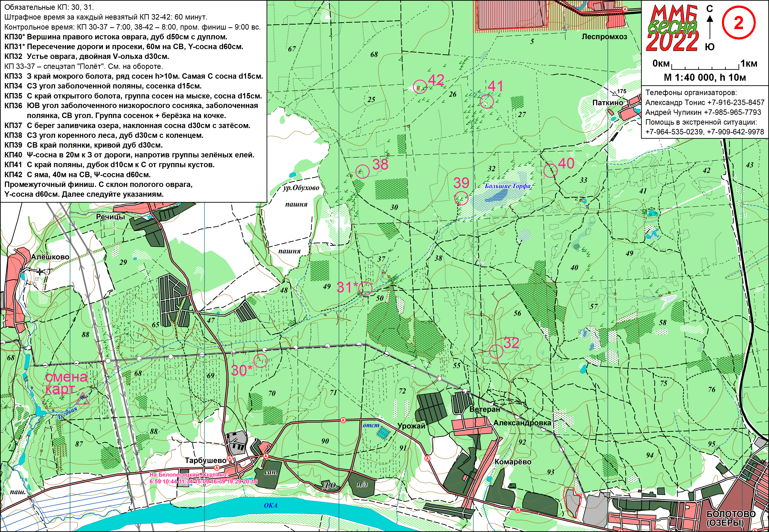The height and width of the screenshot is (532, 769).
Task: Click checkpoint 39 circle marker
Action: 461,198
